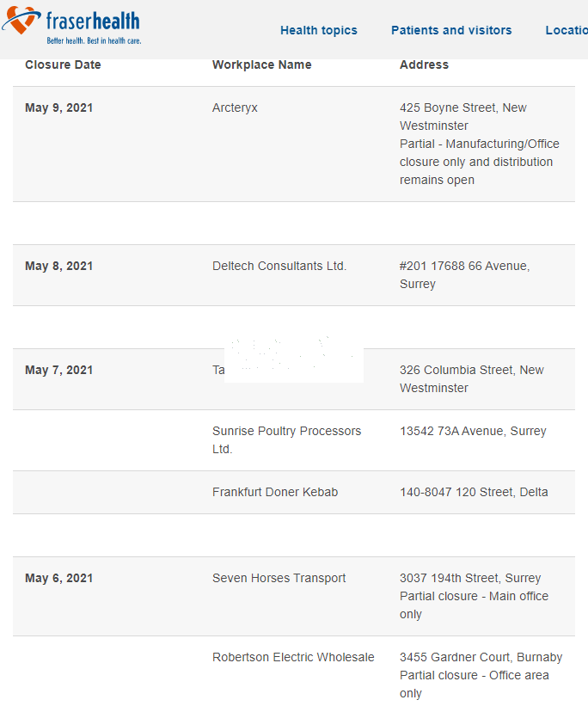Viewport: 588px width, 706px height.
Task: Open the Patients and visitors menu
Action: click(451, 30)
